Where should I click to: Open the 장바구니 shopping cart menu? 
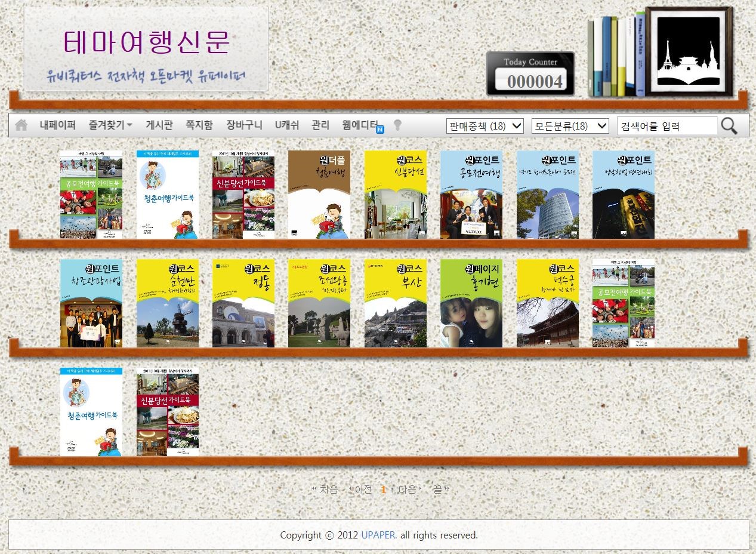244,125
